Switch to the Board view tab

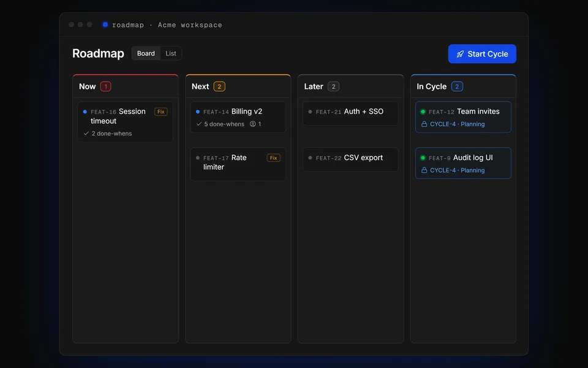[x=146, y=53]
